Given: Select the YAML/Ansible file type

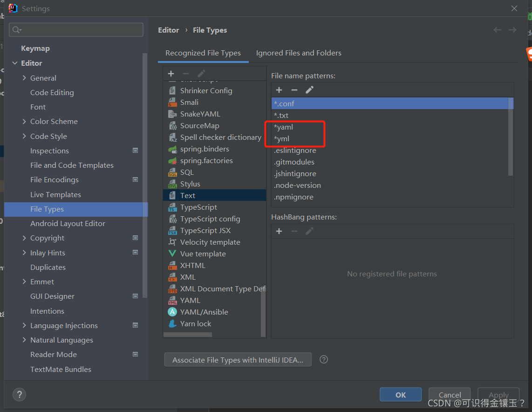Looking at the screenshot, I should coord(214,312).
